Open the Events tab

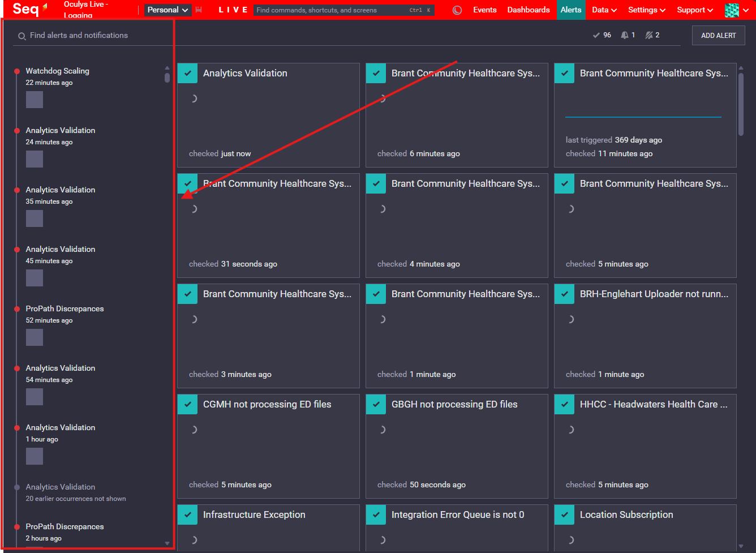coord(485,10)
